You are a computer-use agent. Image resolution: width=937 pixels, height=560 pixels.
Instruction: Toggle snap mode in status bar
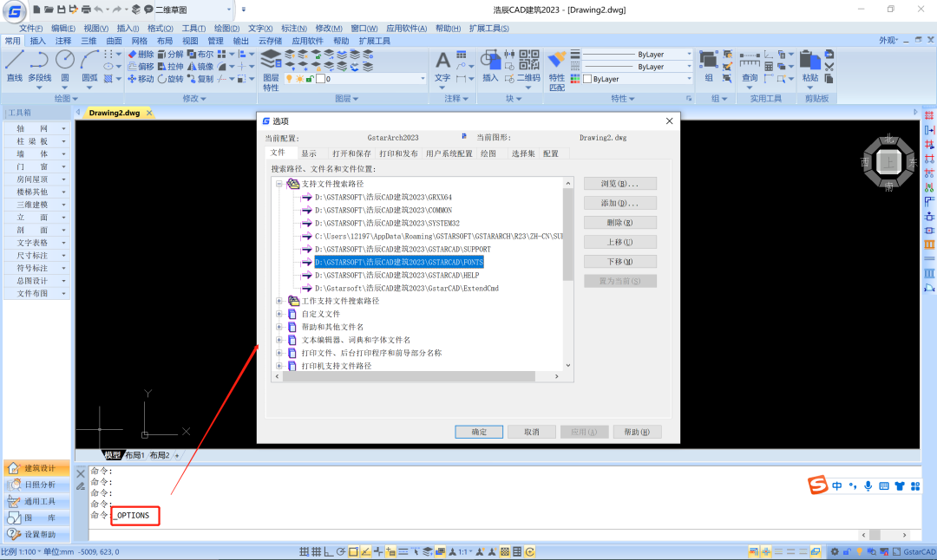(305, 551)
